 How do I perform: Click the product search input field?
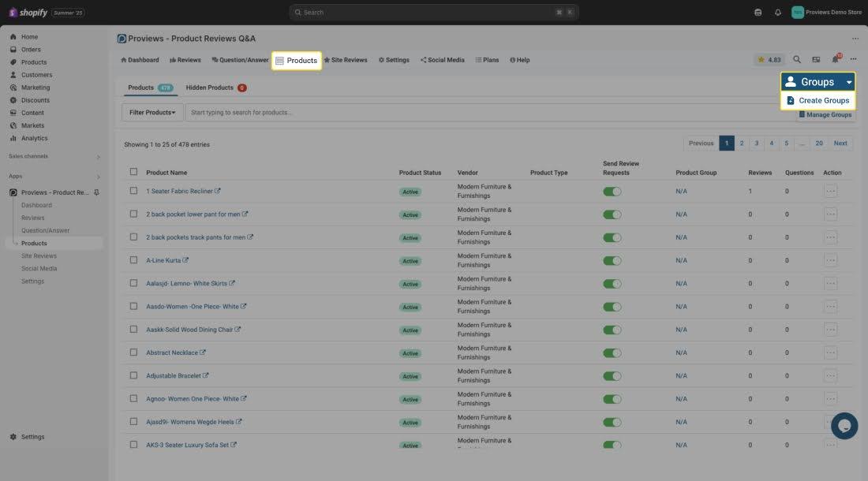473,113
